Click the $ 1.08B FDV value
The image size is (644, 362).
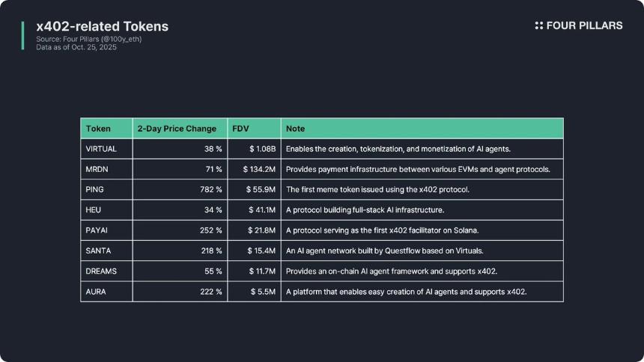click(x=262, y=149)
